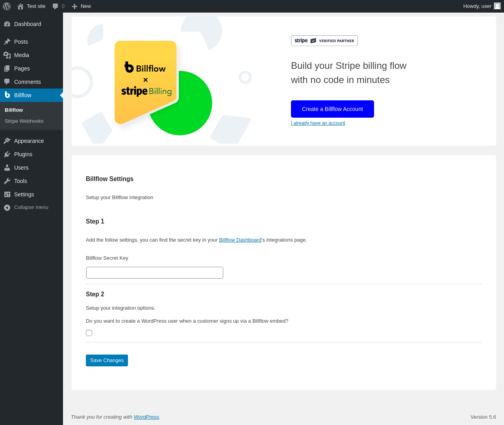Click the Step 1 heading

click(x=95, y=222)
